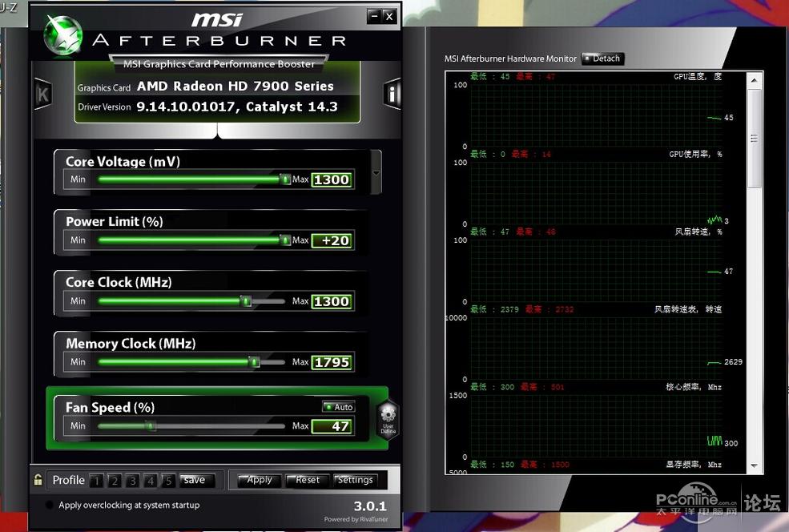Toggle the fan speed Auto button
Viewport: 789px width, 532px height.
pyautogui.click(x=339, y=407)
